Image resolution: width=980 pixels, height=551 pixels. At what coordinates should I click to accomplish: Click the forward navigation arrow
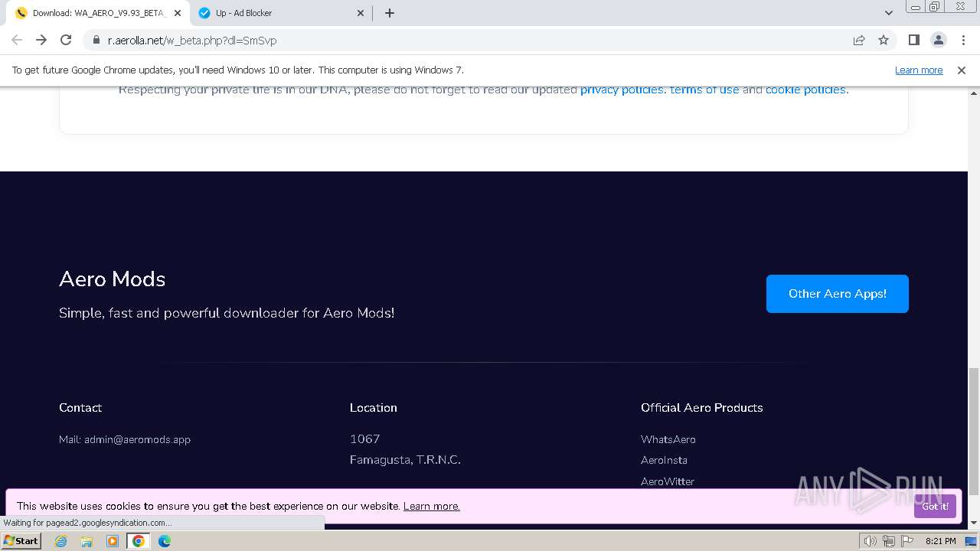(x=41, y=41)
